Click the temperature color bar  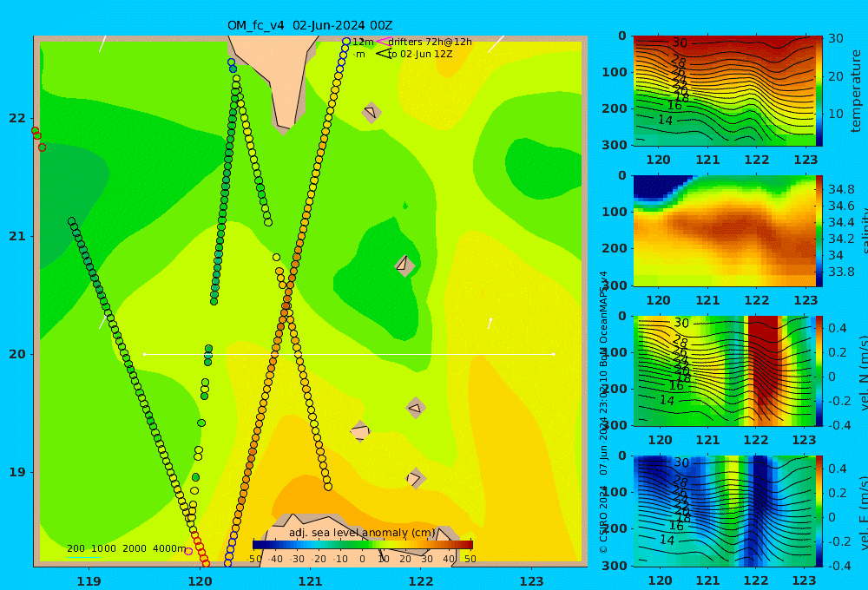pyautogui.click(x=819, y=91)
